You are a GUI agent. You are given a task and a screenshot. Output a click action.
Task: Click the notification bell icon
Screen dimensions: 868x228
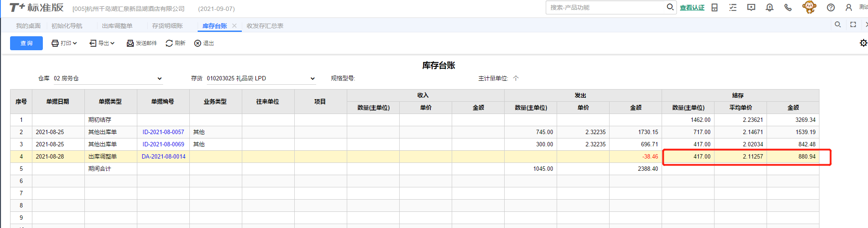(770, 7)
